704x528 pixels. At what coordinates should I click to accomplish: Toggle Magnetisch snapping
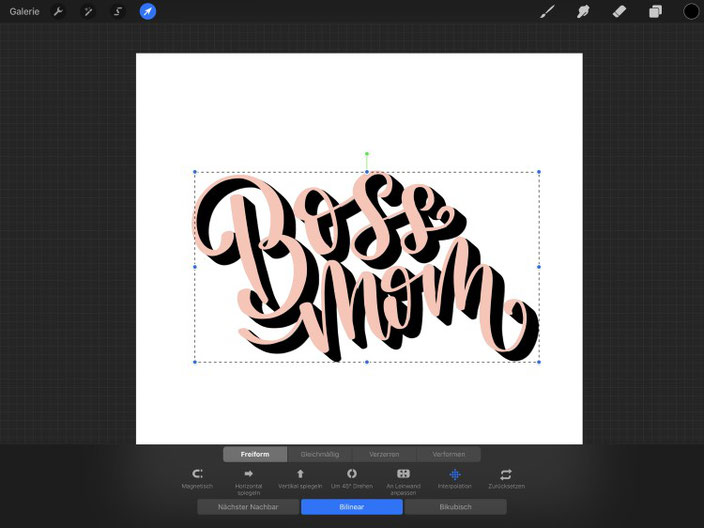click(x=197, y=474)
